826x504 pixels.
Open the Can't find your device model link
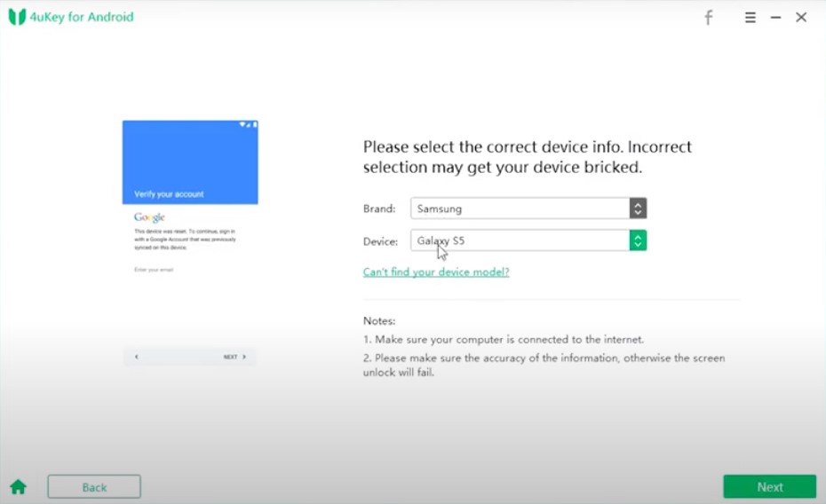point(436,272)
